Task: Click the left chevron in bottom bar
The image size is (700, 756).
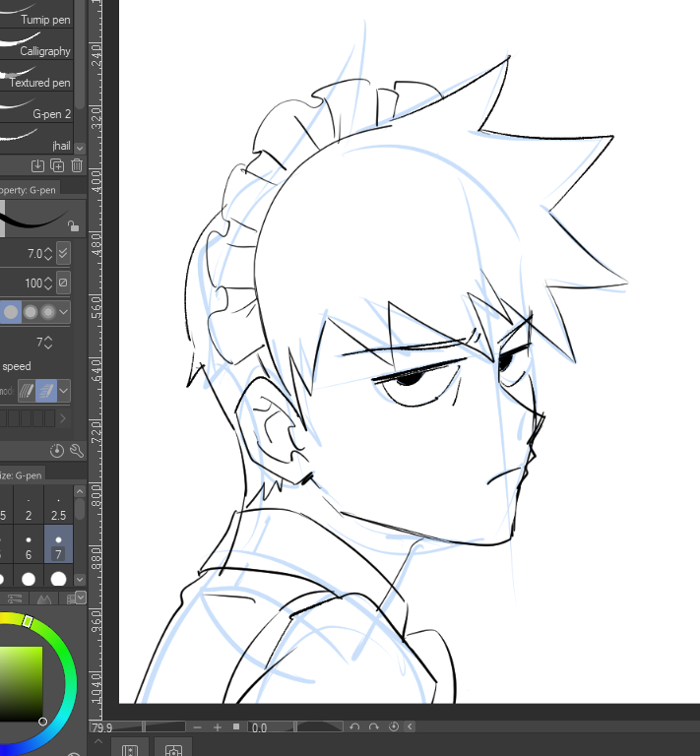Action: [410, 726]
